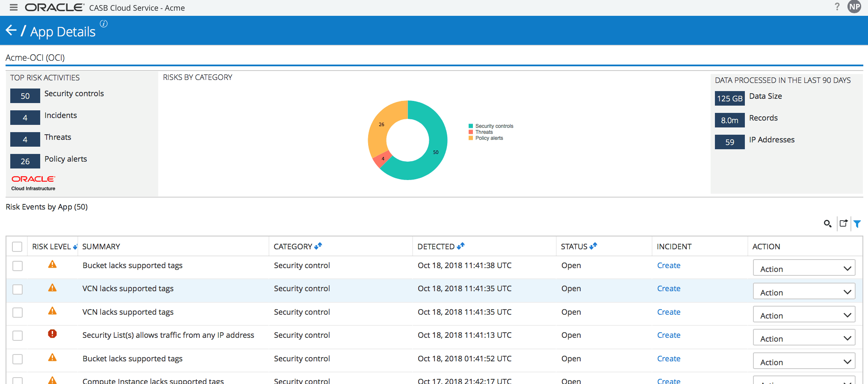This screenshot has height=384, width=868.
Task: Create incident for highlighted VCN event
Action: [669, 289]
